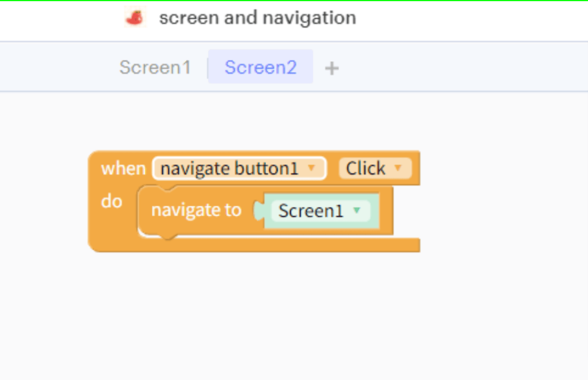588x380 pixels.
Task: Select the 'navigate to' action block
Action: click(x=196, y=211)
